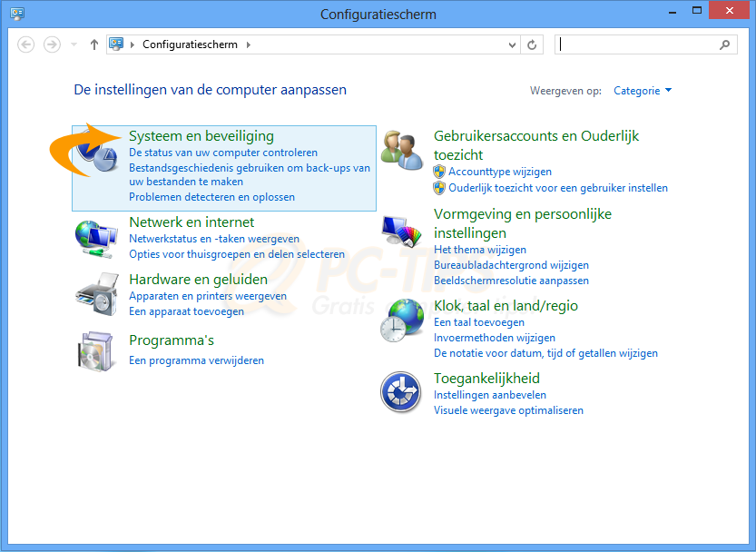Open Ouderlijk toezicht voor een gebruiker instellen
The width and height of the screenshot is (756, 552).
tap(558, 188)
